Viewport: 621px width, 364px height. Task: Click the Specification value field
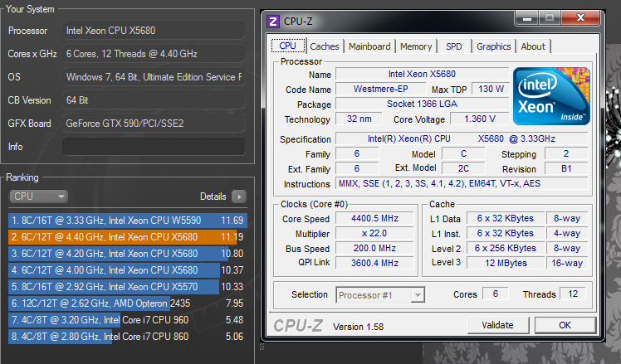(x=462, y=138)
